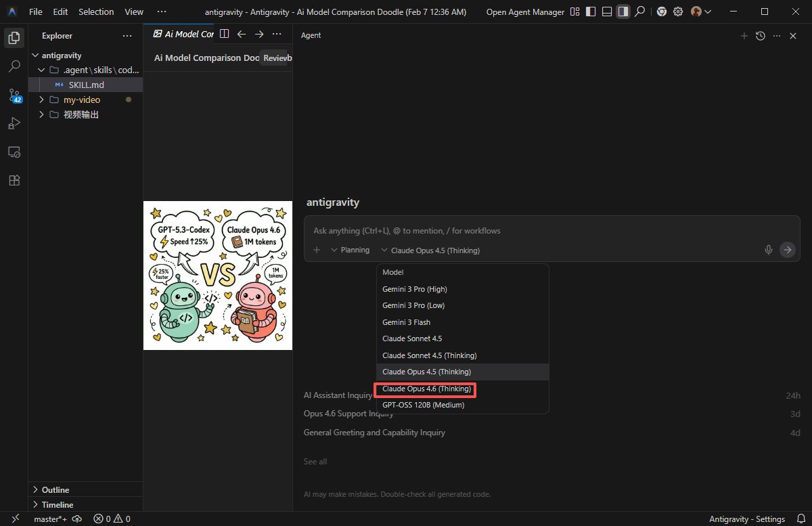
Task: Navigate forward with the right arrow
Action: [x=259, y=34]
